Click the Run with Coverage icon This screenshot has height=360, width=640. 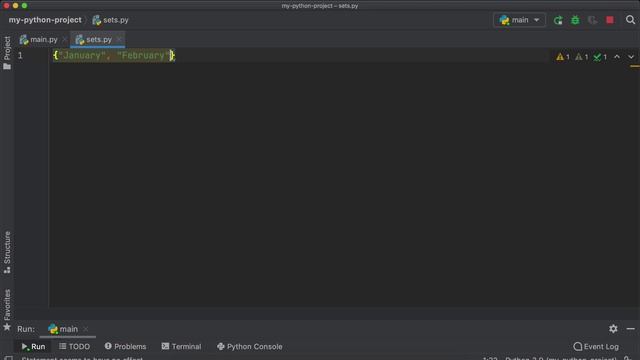592,20
